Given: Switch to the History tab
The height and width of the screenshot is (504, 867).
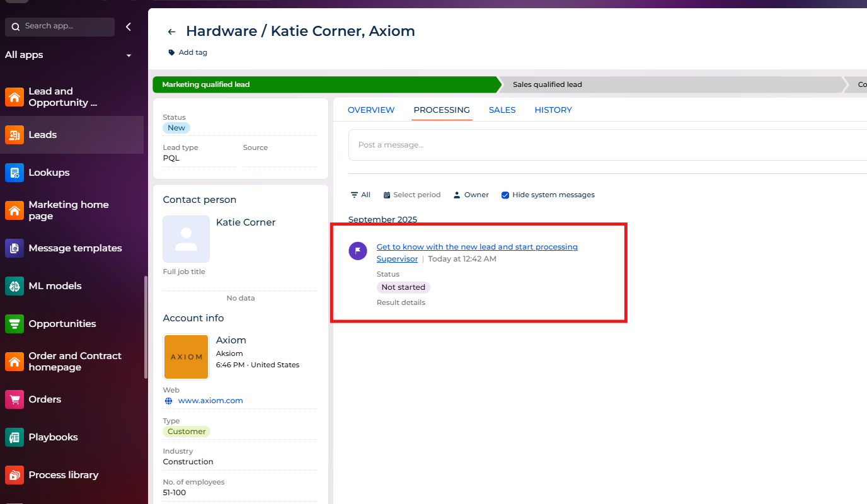Looking at the screenshot, I should [553, 110].
